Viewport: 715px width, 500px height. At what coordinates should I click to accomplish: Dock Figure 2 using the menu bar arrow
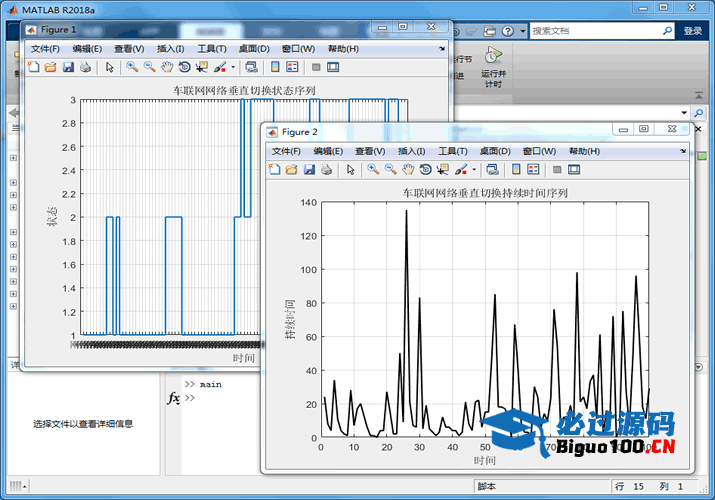tap(683, 151)
